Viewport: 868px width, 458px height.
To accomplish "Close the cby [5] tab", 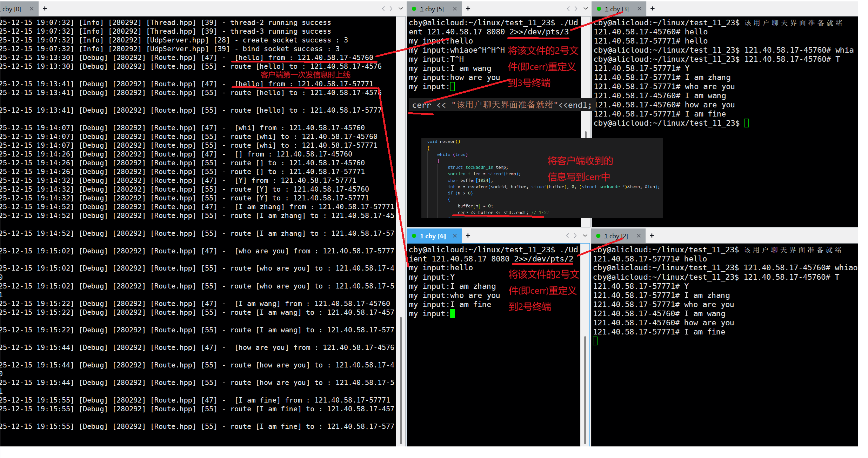I will click(455, 9).
